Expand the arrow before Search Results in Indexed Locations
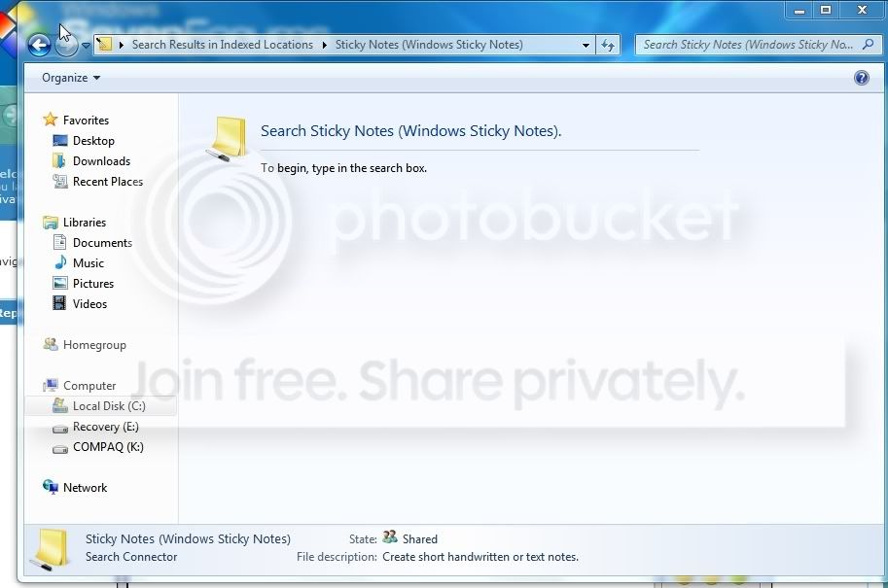 121,45
